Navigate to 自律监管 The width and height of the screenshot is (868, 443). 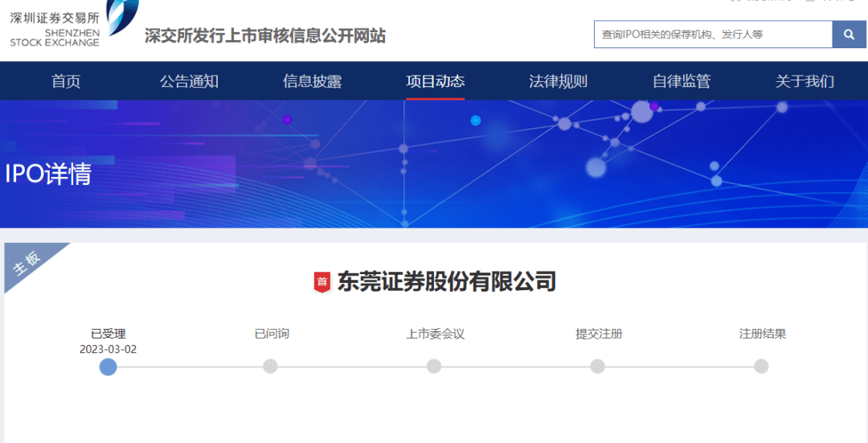tap(681, 81)
